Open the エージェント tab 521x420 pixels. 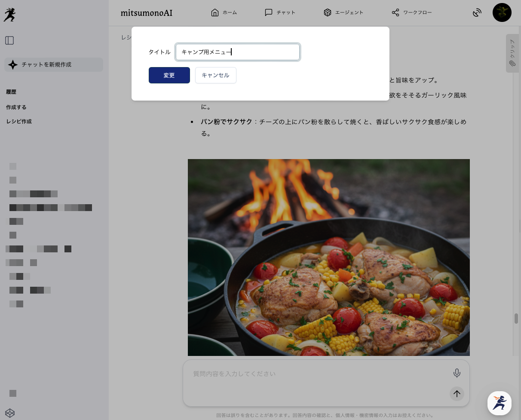(343, 12)
